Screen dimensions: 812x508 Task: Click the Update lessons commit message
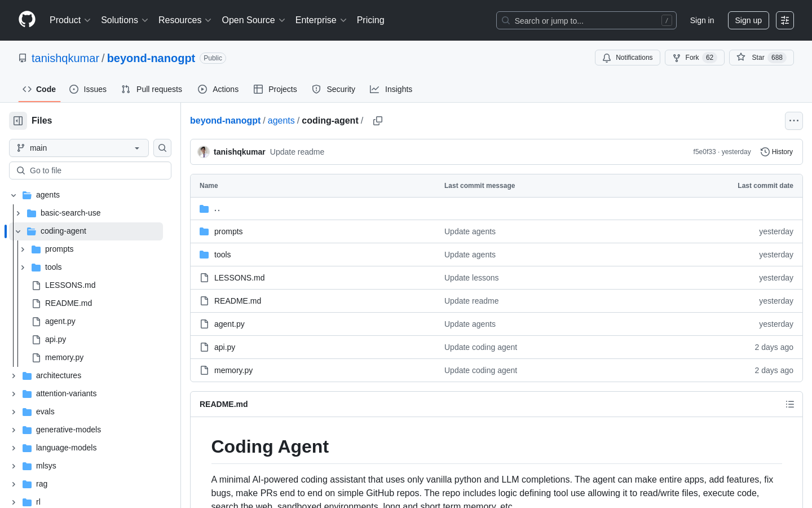pos(471,278)
